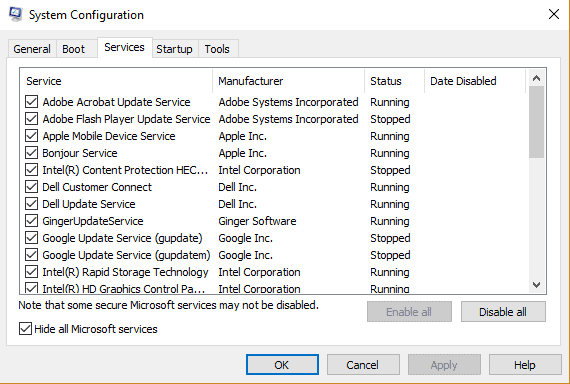Uncheck Google Update Service (gupdatem) checkbox
This screenshot has width=570, height=384.
click(32, 255)
